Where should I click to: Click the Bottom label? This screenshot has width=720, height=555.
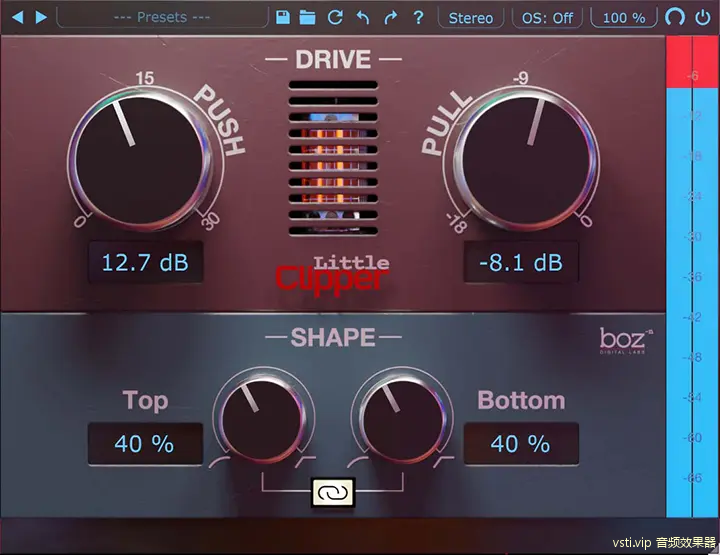point(521,400)
